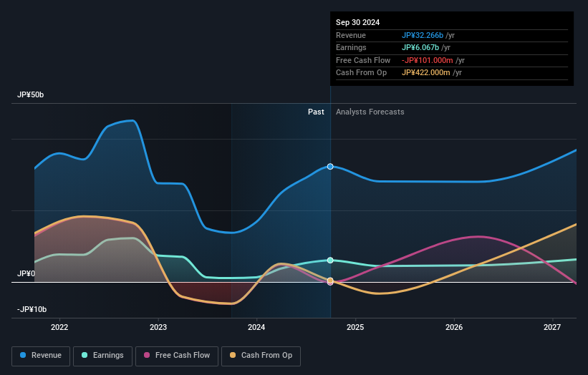Click the Free Cash Flow label in tooltip
The width and height of the screenshot is (588, 375).
click(x=363, y=60)
